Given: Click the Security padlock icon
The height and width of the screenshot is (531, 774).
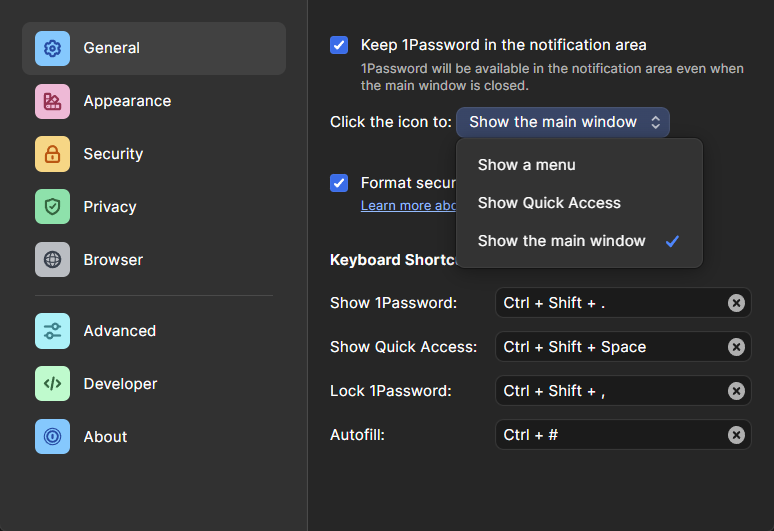Looking at the screenshot, I should (52, 154).
